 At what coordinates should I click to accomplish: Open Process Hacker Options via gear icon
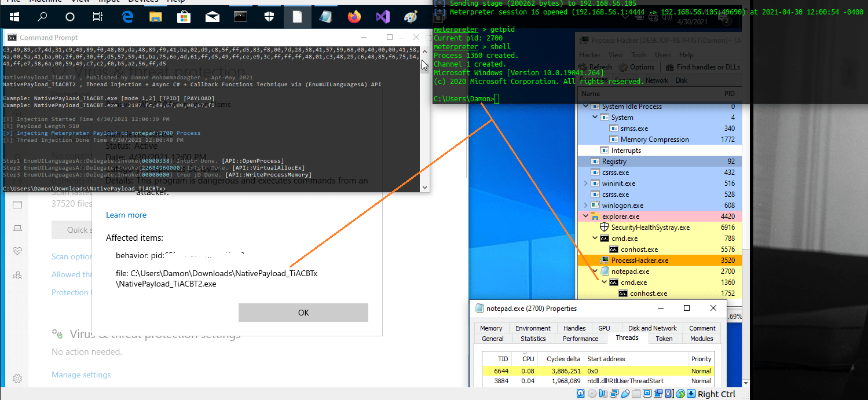pos(624,67)
